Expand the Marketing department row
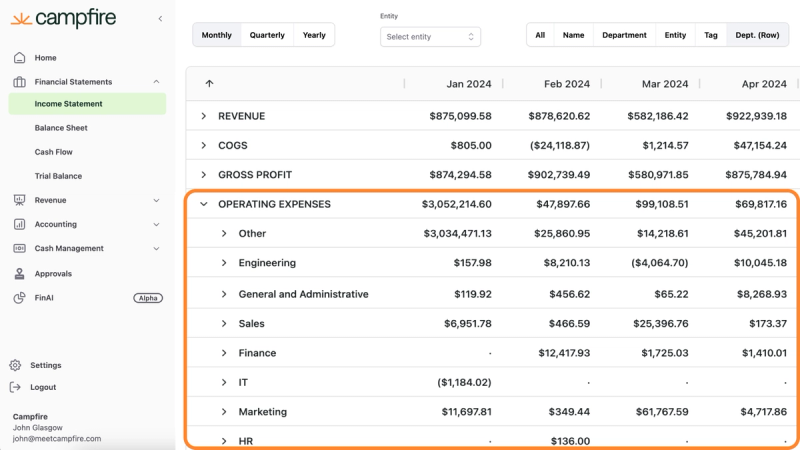This screenshot has height=450, width=800. pyautogui.click(x=224, y=412)
